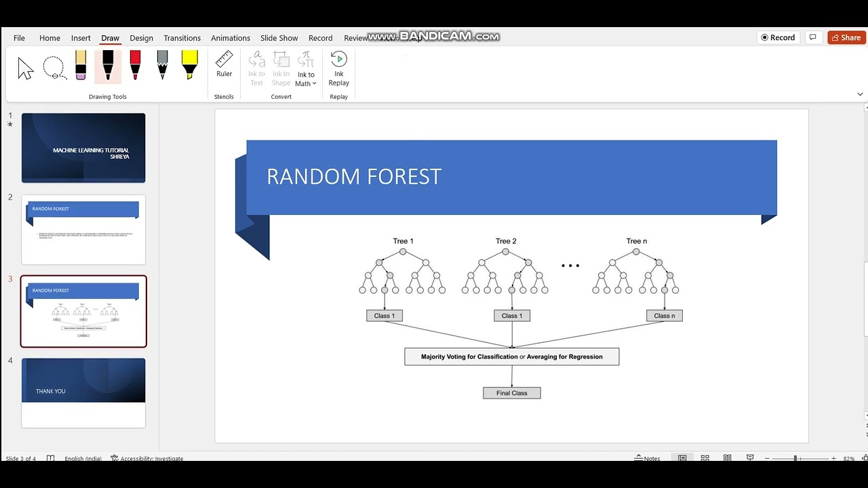Image resolution: width=868 pixels, height=488 pixels.
Task: Select slide 2 thumbnail
Action: [x=83, y=230]
